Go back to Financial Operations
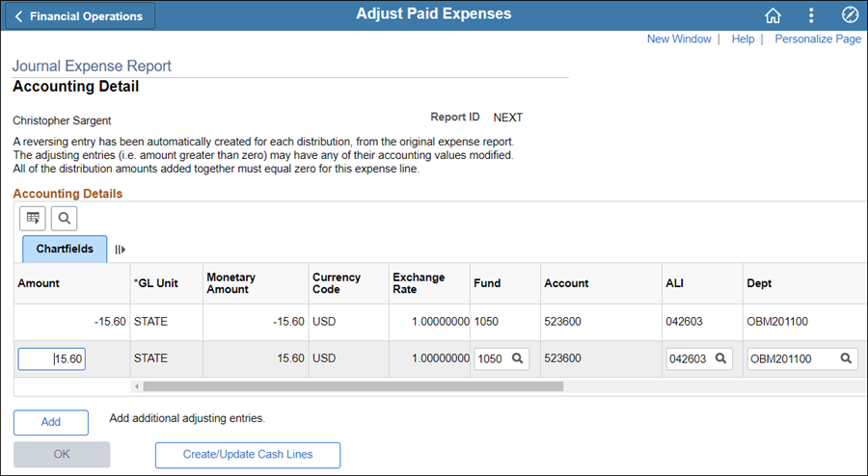Viewport: 868px width, 476px height. [x=79, y=16]
